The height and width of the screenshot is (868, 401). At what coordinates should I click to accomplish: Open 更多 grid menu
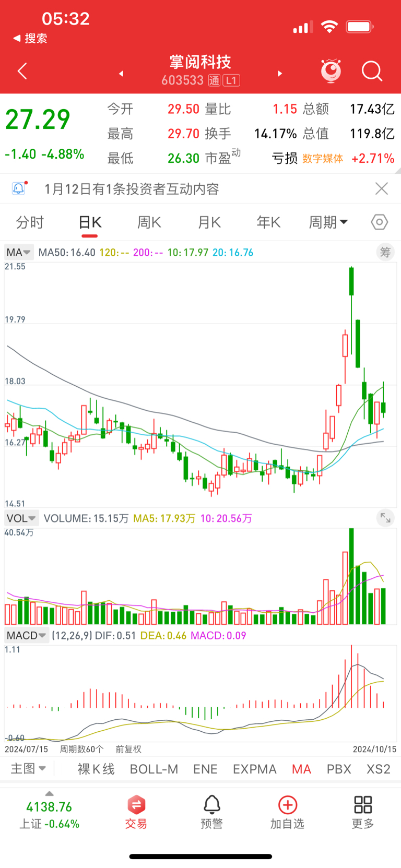click(363, 813)
